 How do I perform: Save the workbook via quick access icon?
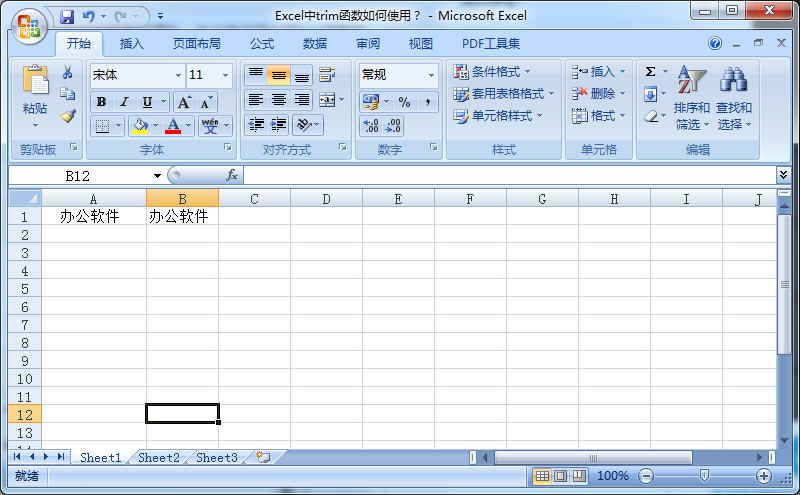[x=67, y=17]
